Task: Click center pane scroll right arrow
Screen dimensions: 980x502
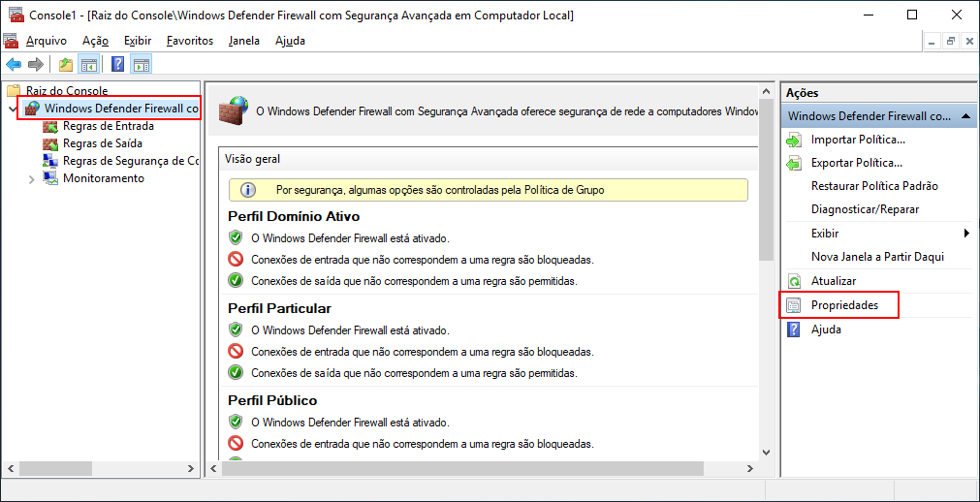Action: point(750,468)
